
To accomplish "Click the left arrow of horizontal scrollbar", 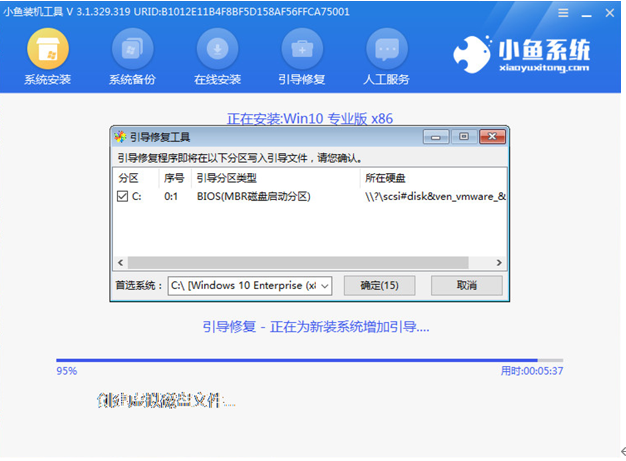I will pyautogui.click(x=121, y=263).
